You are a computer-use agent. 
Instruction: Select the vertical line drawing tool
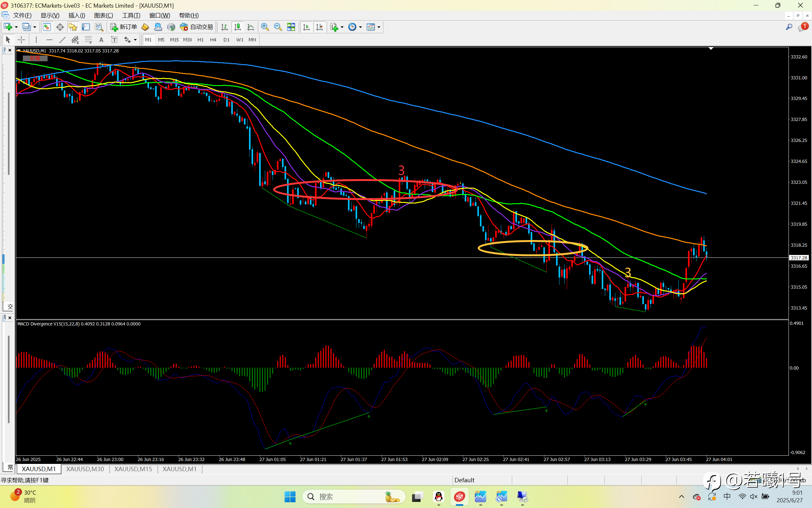36,40
